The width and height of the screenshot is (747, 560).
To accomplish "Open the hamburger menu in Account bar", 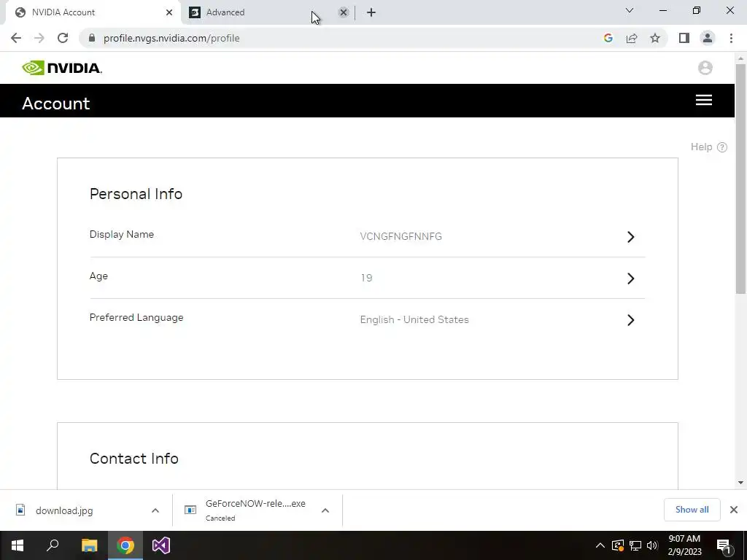I will point(704,100).
